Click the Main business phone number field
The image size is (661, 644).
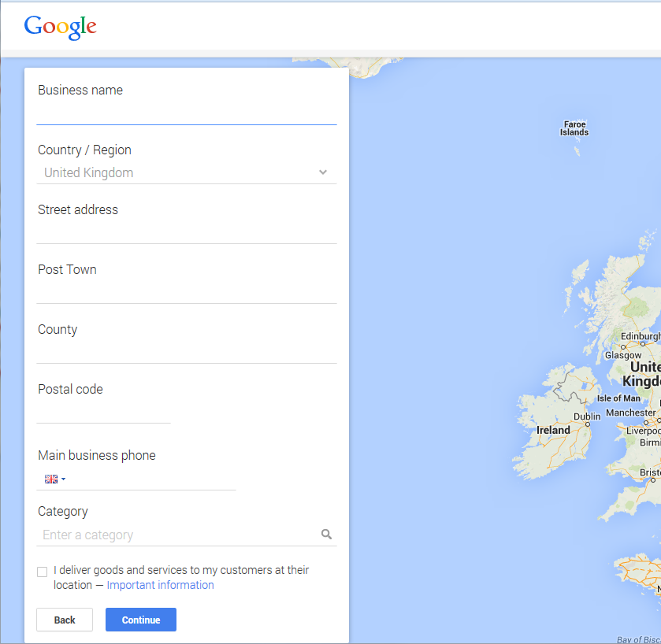151,479
